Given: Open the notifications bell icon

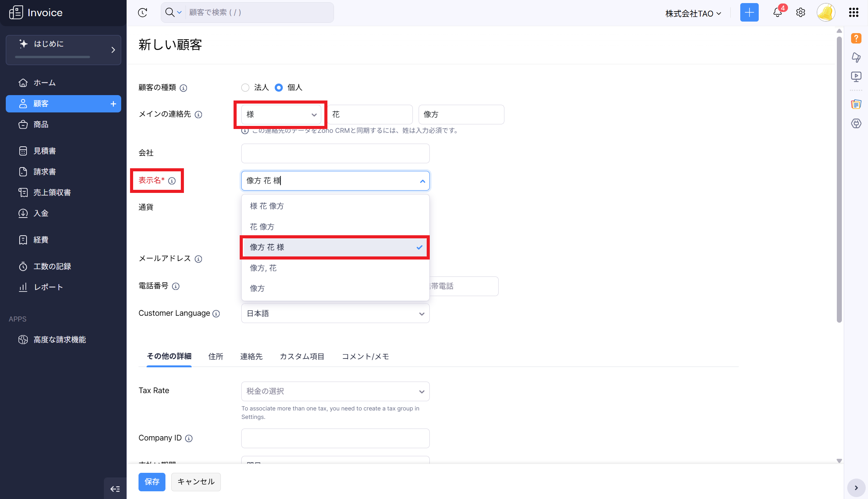Looking at the screenshot, I should coord(777,13).
